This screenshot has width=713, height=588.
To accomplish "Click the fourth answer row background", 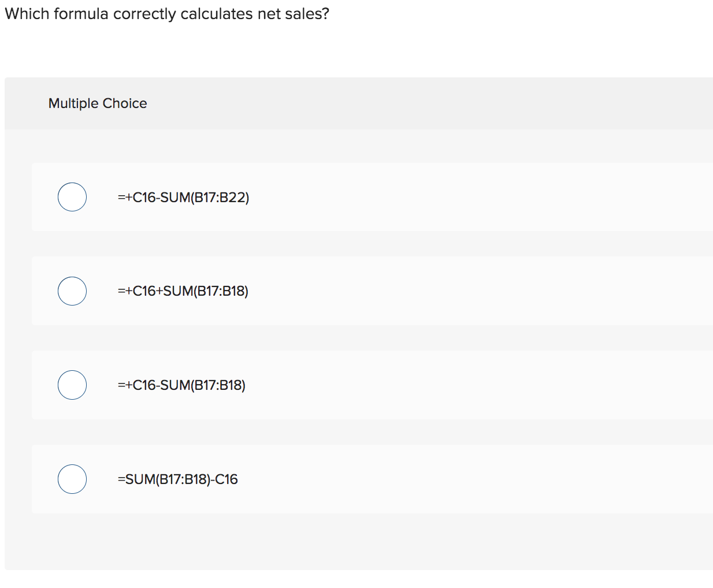I will coord(404,478).
